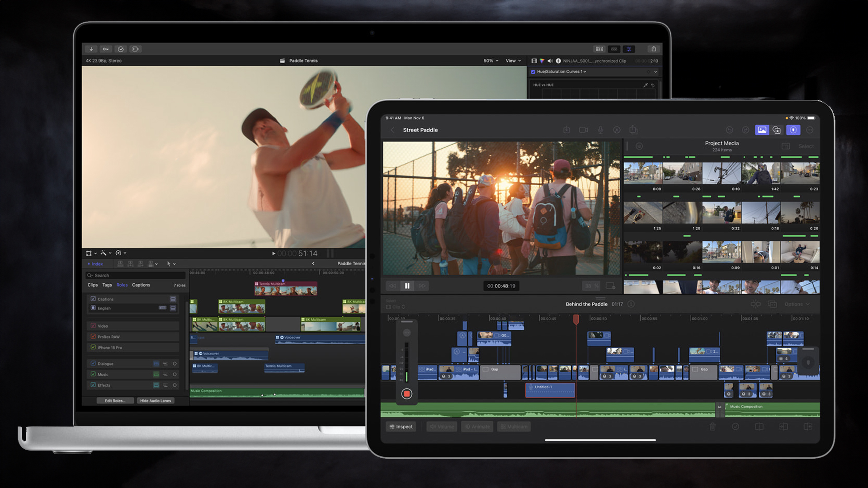
Task: Click the color inspector prism icon
Action: tap(542, 61)
